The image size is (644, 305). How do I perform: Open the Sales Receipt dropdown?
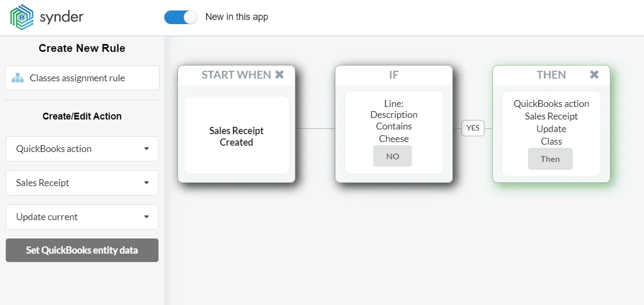tap(82, 183)
